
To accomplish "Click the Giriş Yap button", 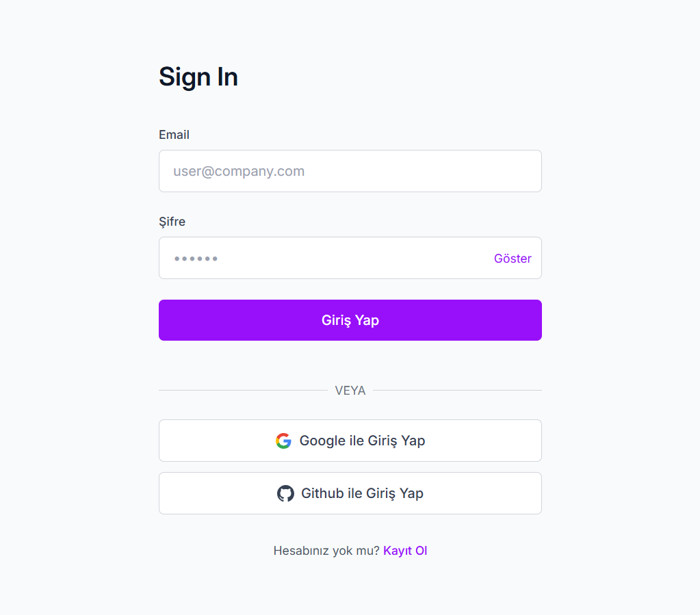I will tap(350, 319).
